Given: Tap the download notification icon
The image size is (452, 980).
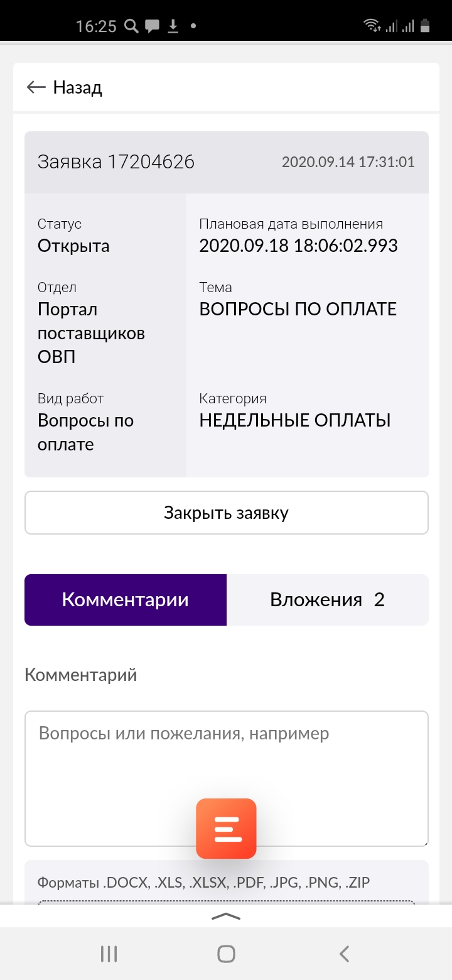Looking at the screenshot, I should click(x=173, y=26).
